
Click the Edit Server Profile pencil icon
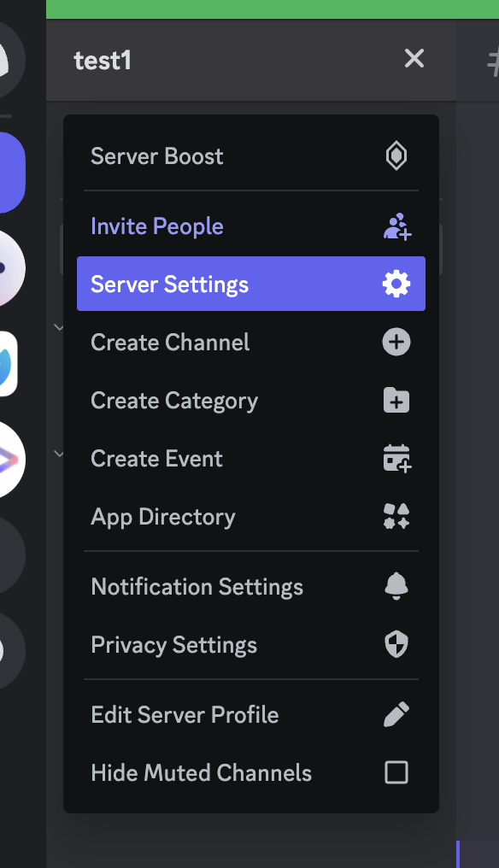(x=396, y=714)
